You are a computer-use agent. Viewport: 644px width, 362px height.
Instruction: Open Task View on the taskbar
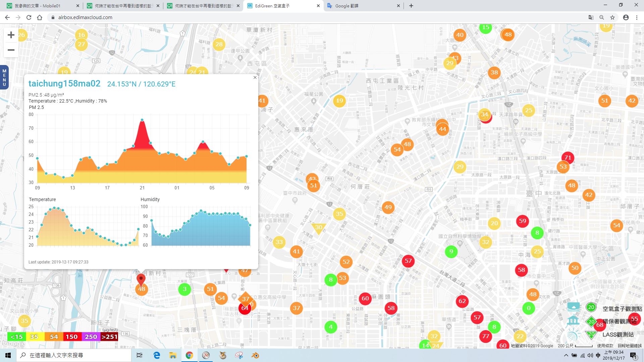tap(140, 355)
